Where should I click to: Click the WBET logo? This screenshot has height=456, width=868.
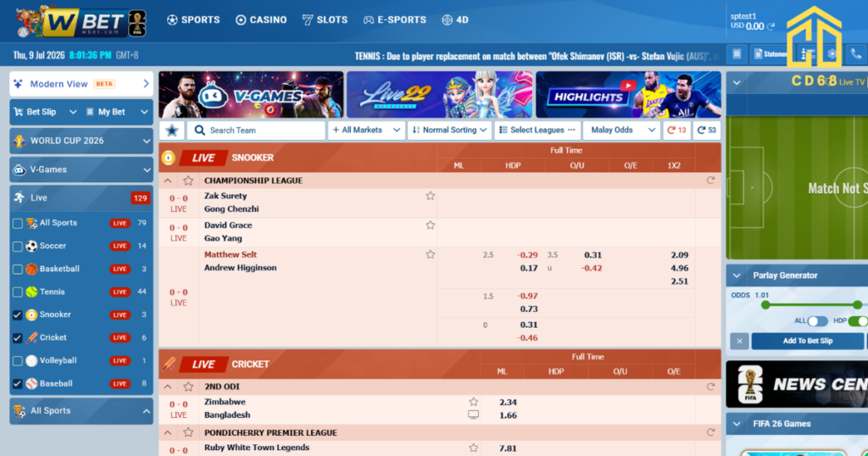point(81,22)
